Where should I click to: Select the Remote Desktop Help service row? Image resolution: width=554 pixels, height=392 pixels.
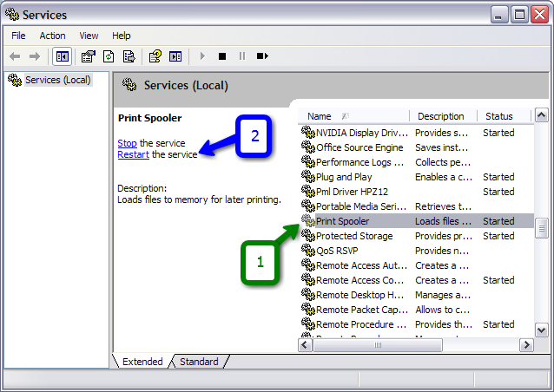417,295
